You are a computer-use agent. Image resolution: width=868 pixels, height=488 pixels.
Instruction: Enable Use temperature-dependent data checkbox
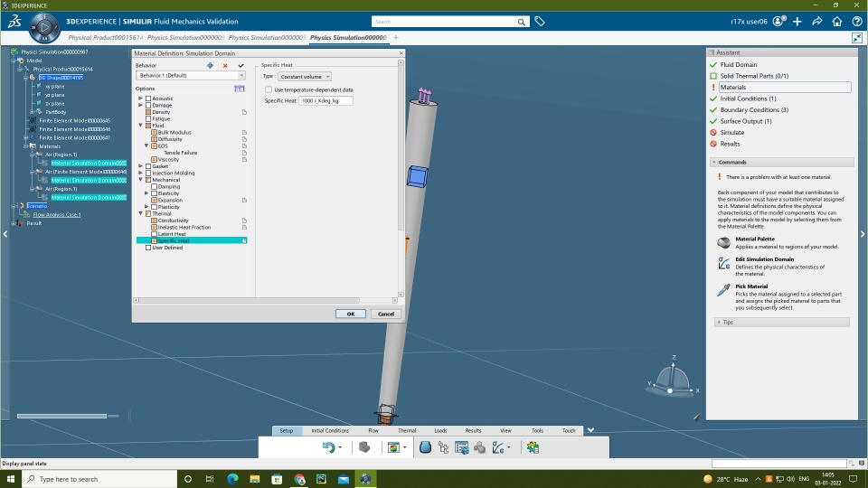269,89
